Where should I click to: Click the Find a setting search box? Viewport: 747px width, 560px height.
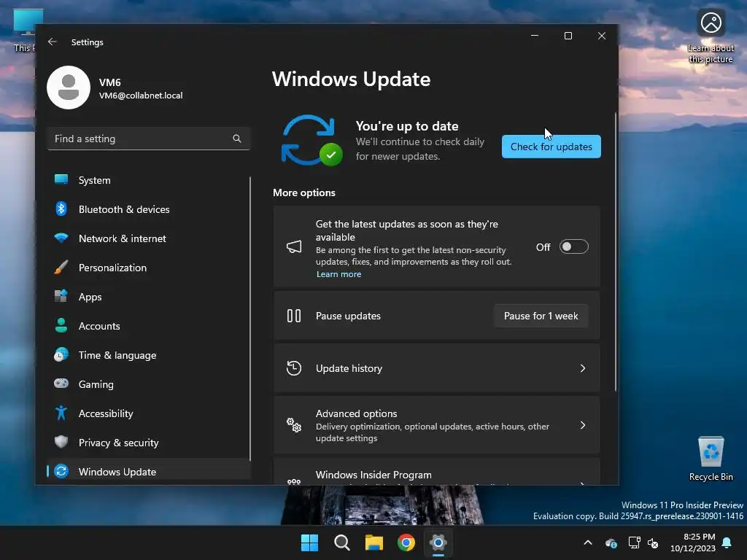149,139
